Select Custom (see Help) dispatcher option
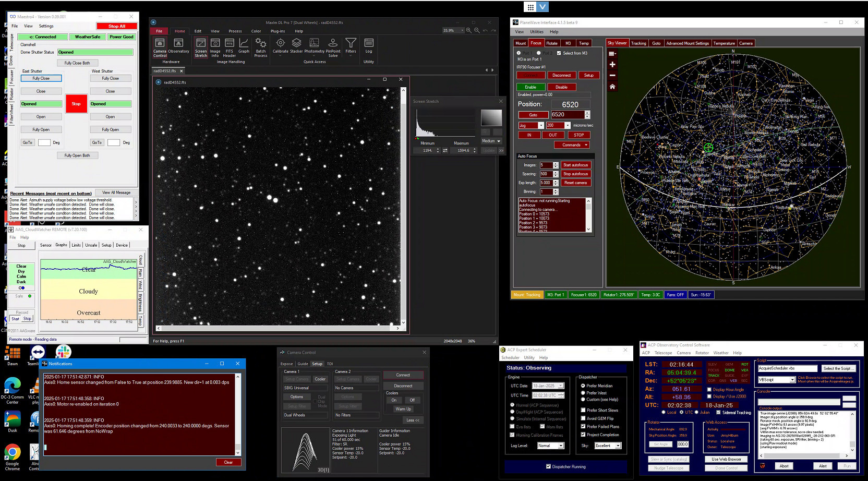This screenshot has height=481, width=868. click(583, 400)
